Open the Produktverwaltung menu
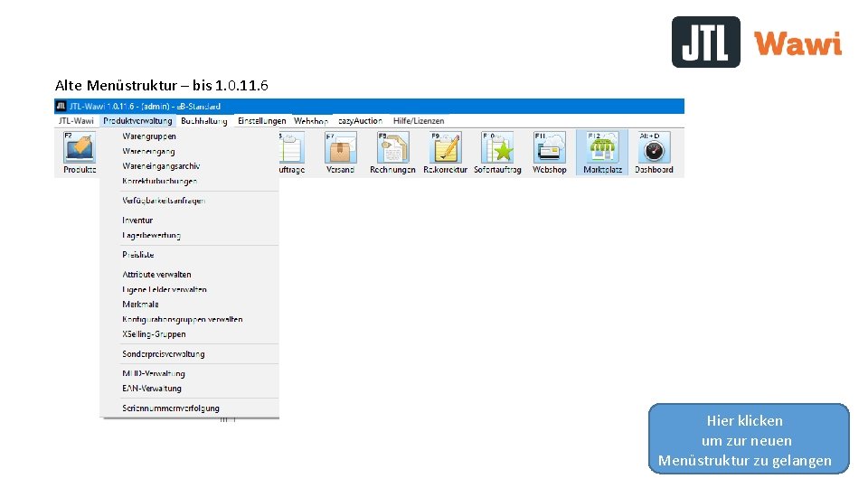Viewport: 868px width, 488px height. (x=137, y=120)
